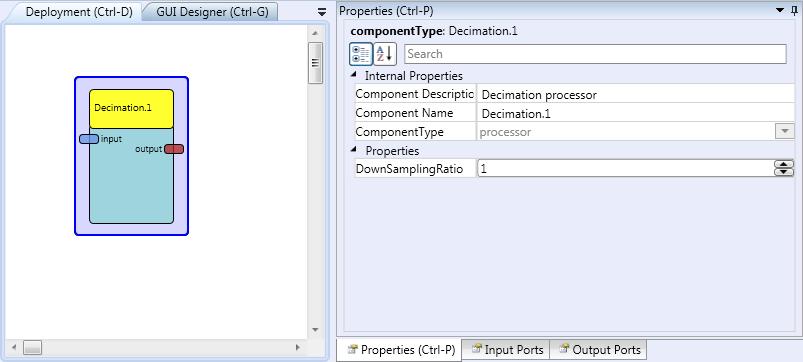Click the componentType: Decimation.1 header text
Viewport: 803px width, 362px height.
pos(434,31)
